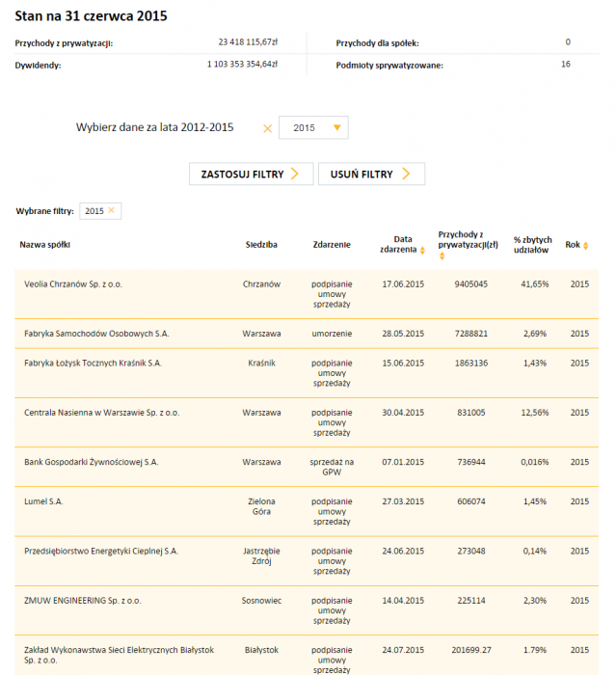Click the revenue value 736944

(471, 462)
